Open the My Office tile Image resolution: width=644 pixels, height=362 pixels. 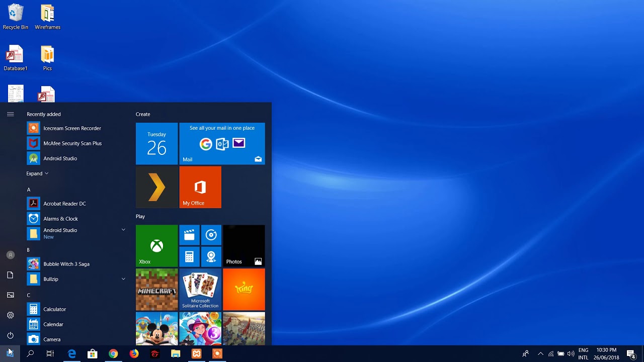[200, 187]
